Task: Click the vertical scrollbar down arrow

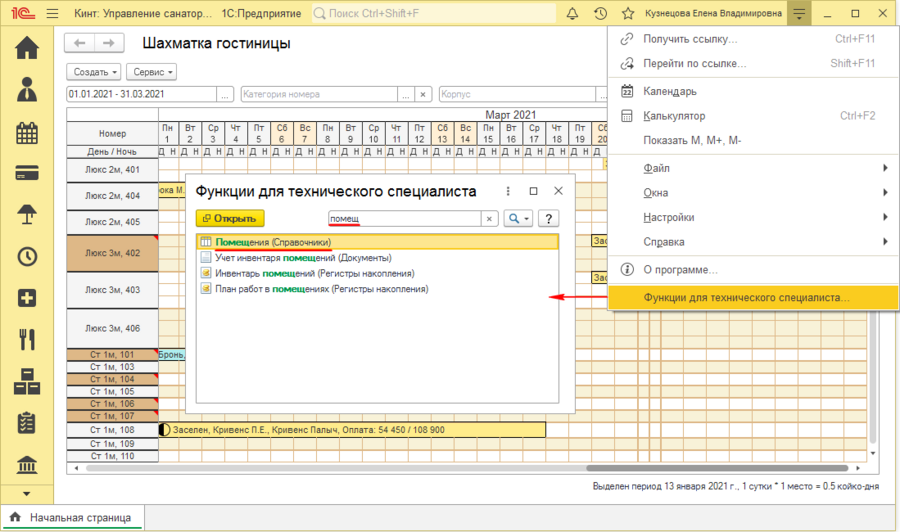Action: 872,453
